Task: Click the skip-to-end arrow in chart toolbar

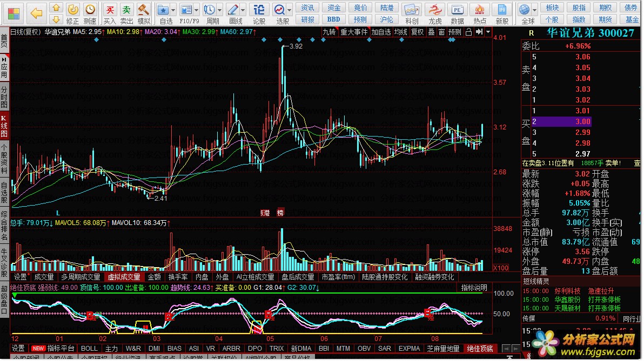Action: point(479,32)
